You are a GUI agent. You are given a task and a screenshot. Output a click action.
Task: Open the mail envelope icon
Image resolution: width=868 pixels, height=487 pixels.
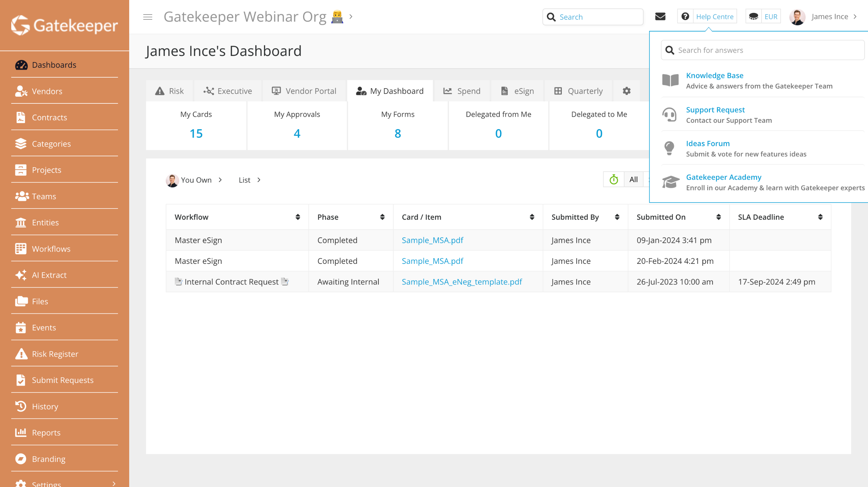point(660,17)
